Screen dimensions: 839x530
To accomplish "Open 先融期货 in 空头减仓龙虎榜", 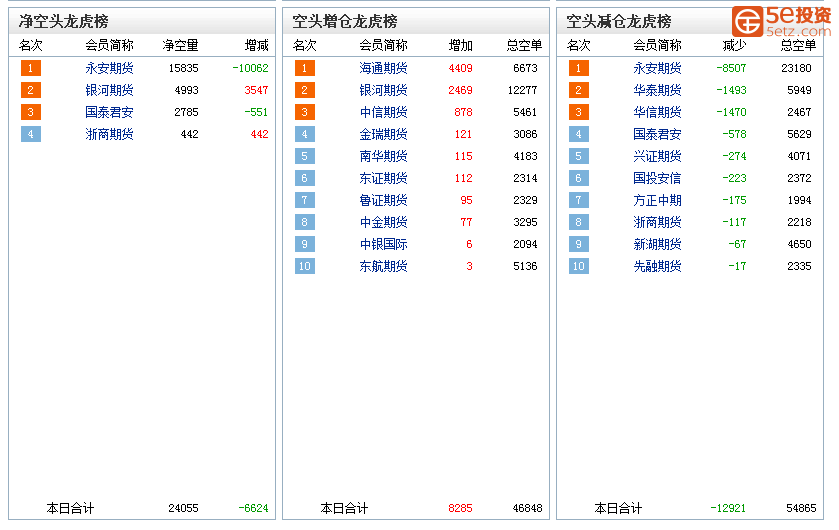I will pos(657,266).
